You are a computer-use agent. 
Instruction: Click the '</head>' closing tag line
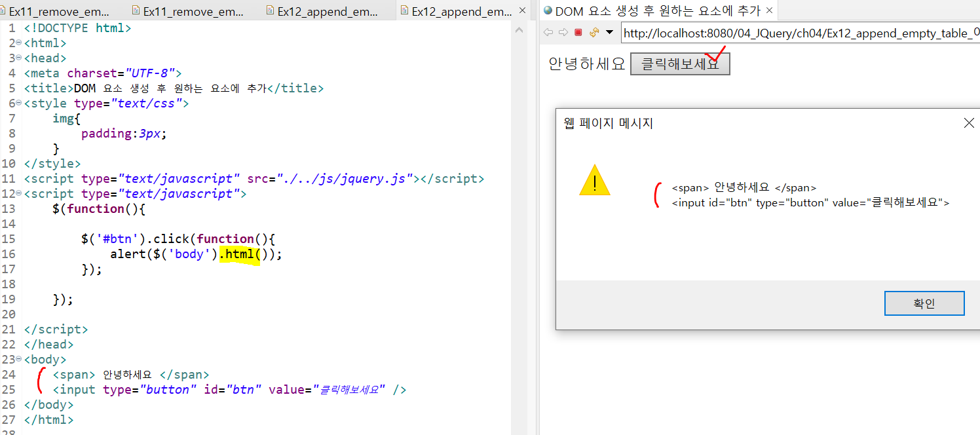48,345
